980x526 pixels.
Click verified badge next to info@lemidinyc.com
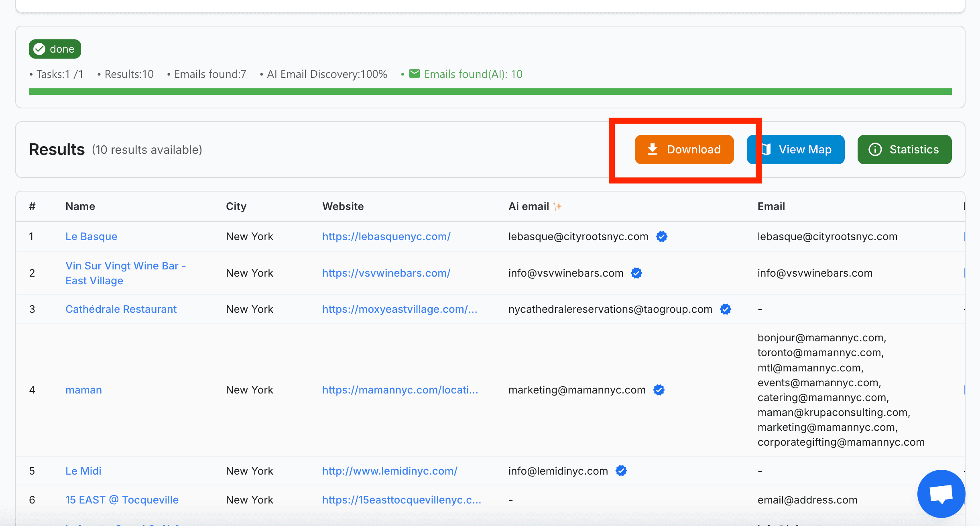tap(621, 471)
